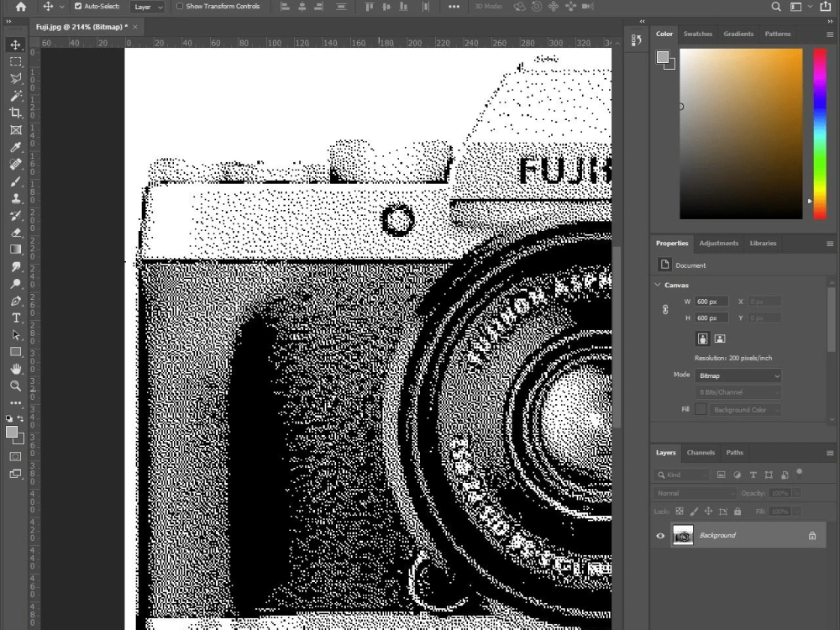Open the Layers panel menu
Screen dimensions: 840x630
pos(830,453)
